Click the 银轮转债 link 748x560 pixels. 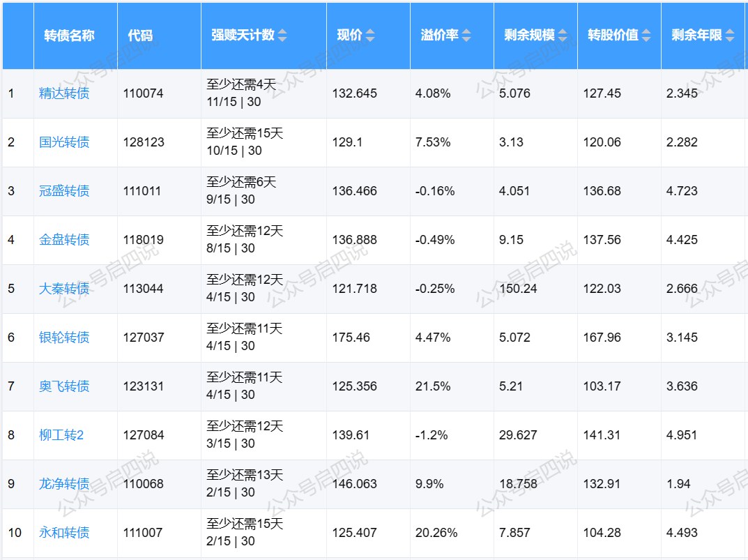(x=64, y=338)
